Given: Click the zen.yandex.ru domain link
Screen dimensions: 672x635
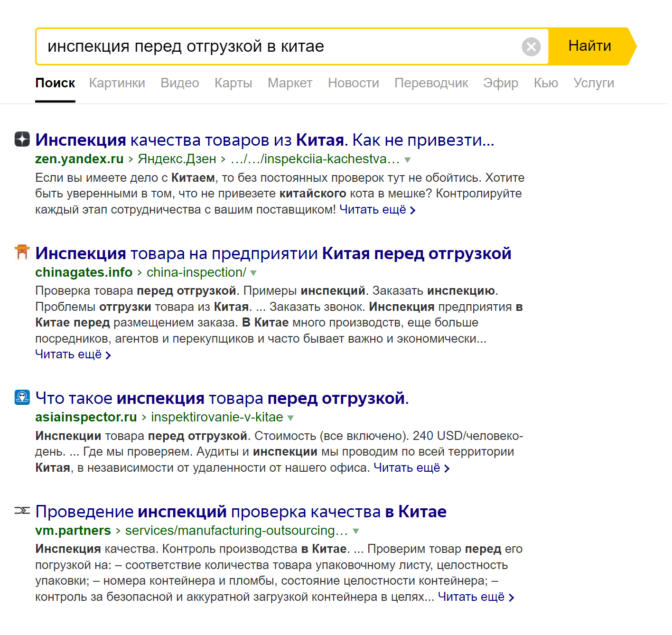Looking at the screenshot, I should click(79, 159).
